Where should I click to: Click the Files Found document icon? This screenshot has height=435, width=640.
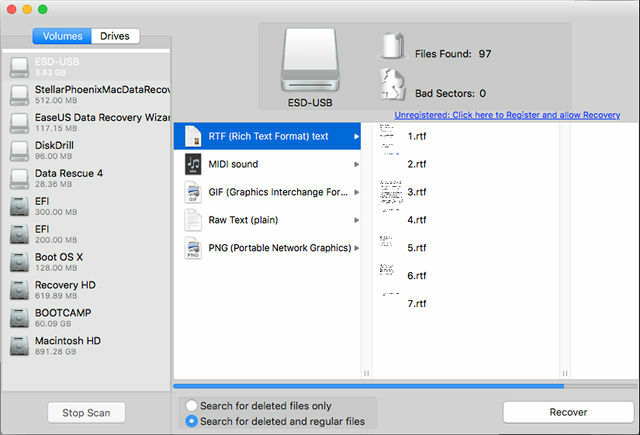pos(393,46)
